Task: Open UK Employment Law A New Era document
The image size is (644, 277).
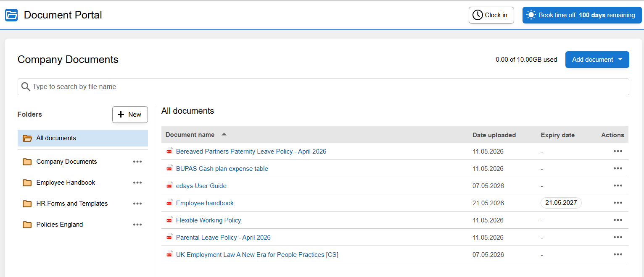Action: coord(257,255)
